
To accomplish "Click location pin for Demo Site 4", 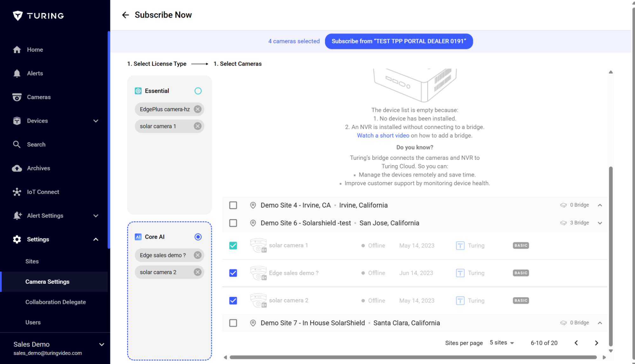I will click(253, 205).
